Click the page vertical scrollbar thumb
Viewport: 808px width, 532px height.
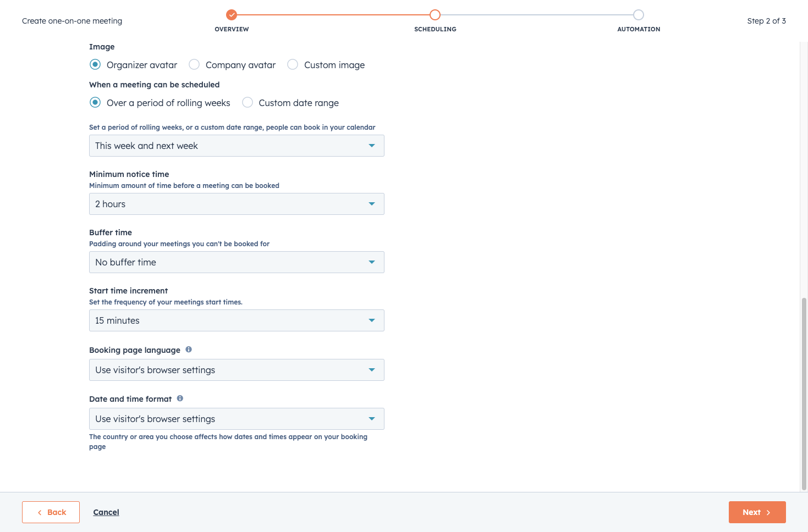pyautogui.click(x=804, y=394)
